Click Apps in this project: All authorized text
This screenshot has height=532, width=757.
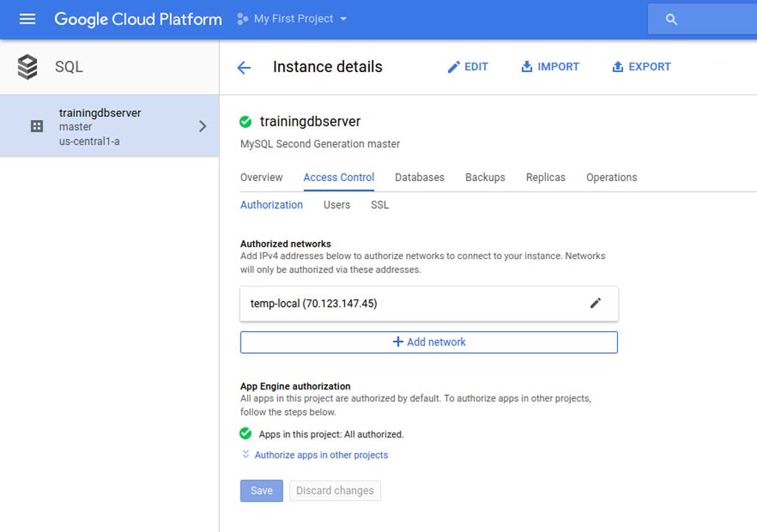pos(331,434)
